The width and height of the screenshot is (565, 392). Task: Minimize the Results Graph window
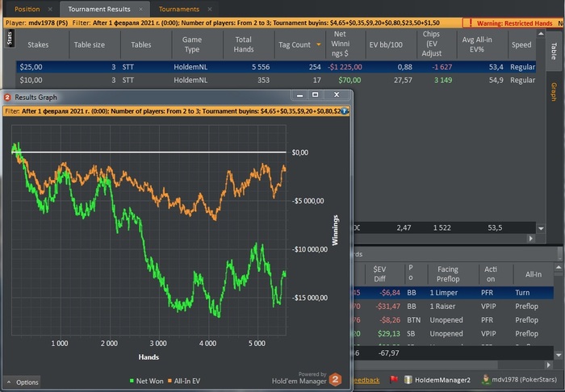299,95
